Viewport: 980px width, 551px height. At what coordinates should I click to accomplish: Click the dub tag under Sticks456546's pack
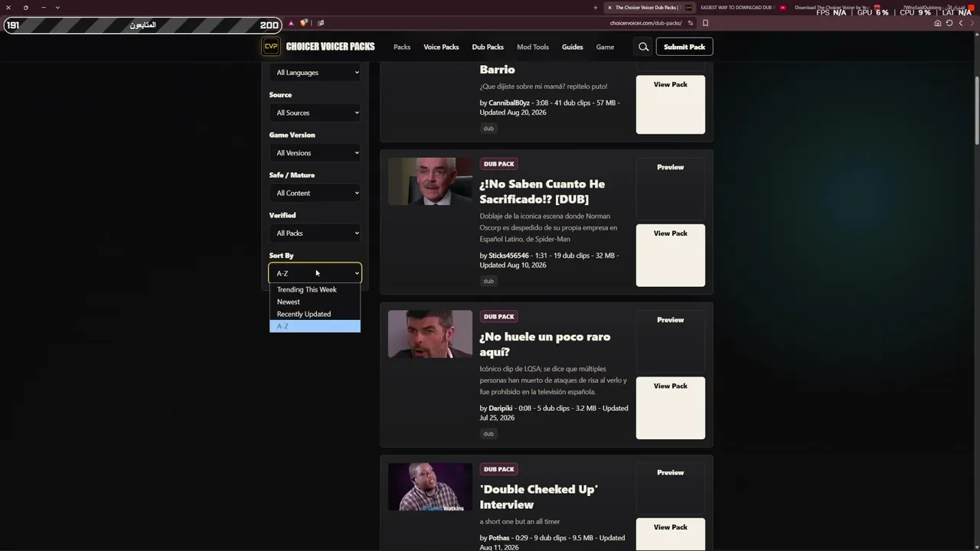pyautogui.click(x=488, y=281)
